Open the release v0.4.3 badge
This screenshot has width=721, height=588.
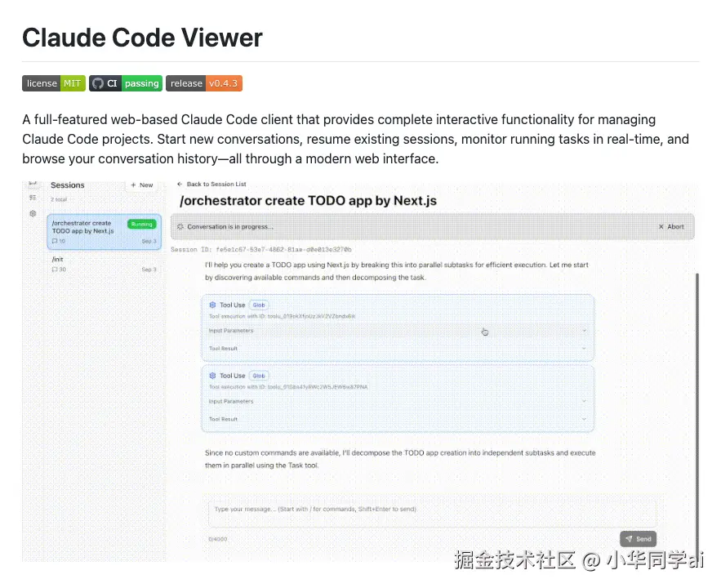[x=204, y=83]
